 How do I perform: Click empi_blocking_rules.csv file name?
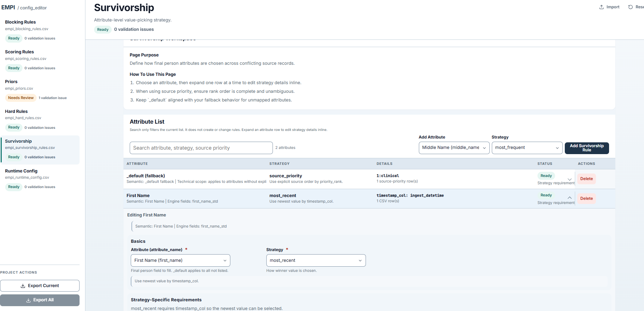point(27,29)
